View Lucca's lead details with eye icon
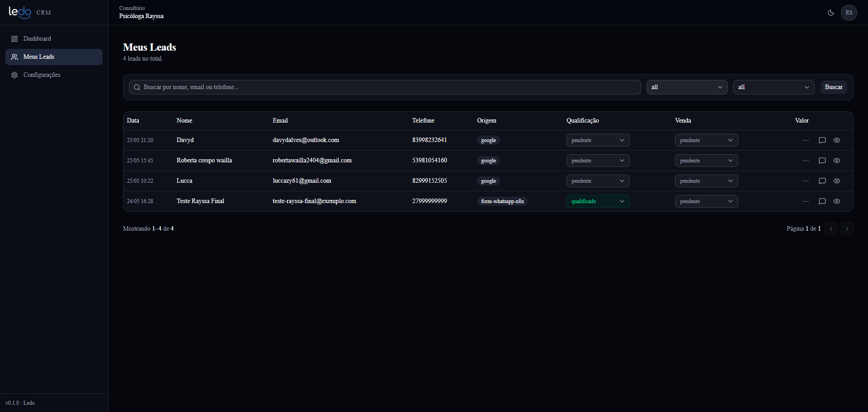The height and width of the screenshot is (412, 868). coord(837,181)
